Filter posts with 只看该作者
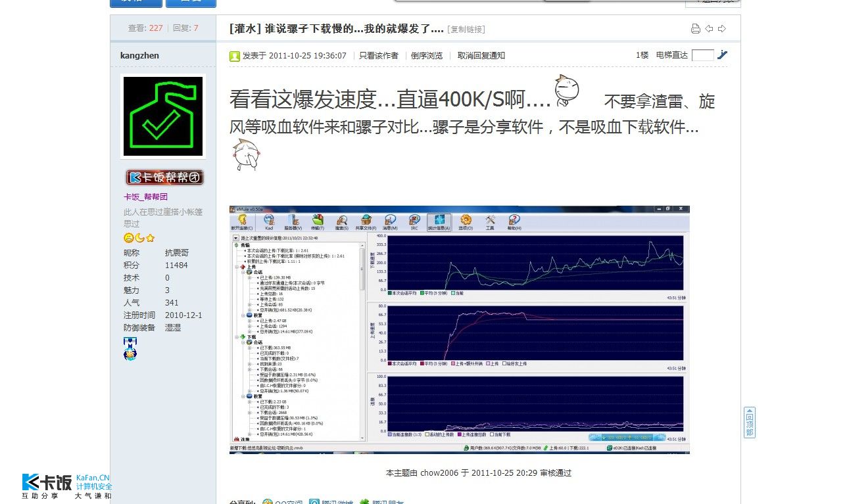 [x=379, y=56]
